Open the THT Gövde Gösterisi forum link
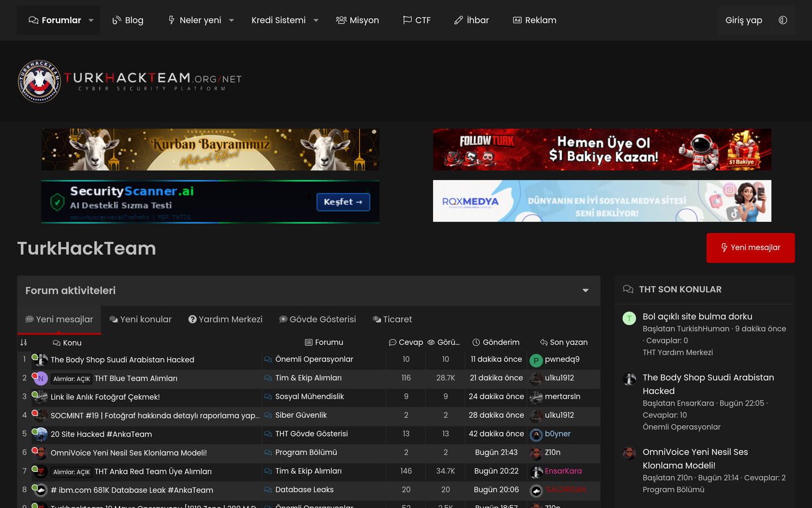The height and width of the screenshot is (508, 812). 311,434
